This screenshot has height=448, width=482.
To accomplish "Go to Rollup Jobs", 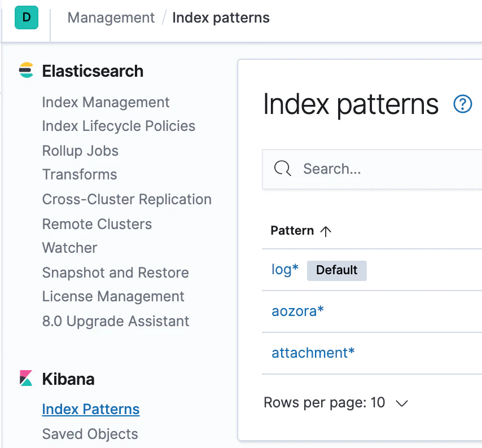I will tap(80, 151).
